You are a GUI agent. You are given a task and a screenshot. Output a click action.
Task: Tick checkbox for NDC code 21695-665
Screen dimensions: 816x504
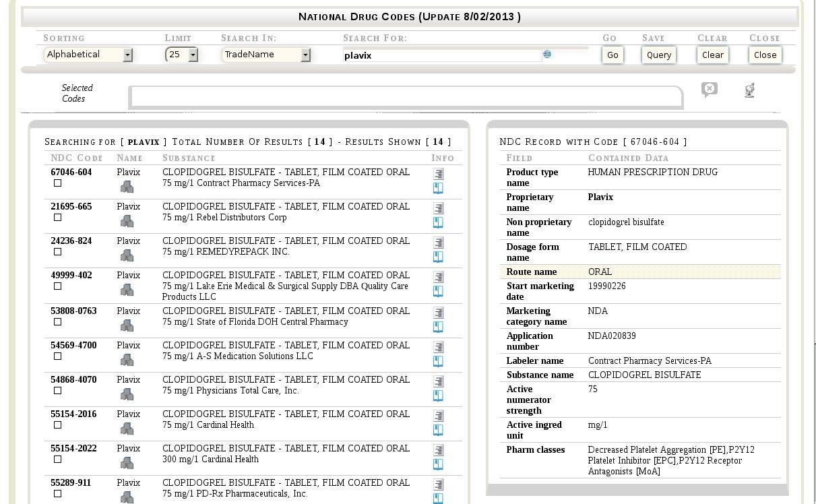tap(57, 218)
